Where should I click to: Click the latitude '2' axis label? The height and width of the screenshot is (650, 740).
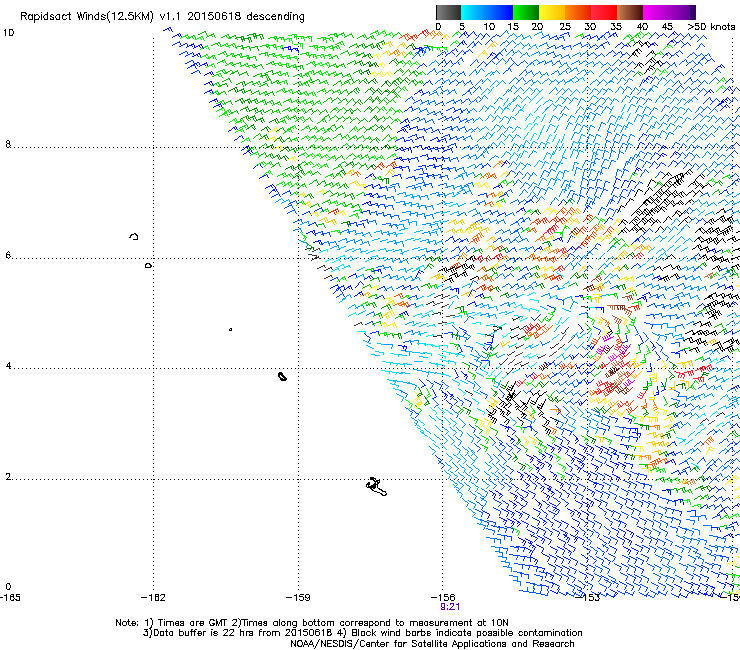pyautogui.click(x=8, y=477)
